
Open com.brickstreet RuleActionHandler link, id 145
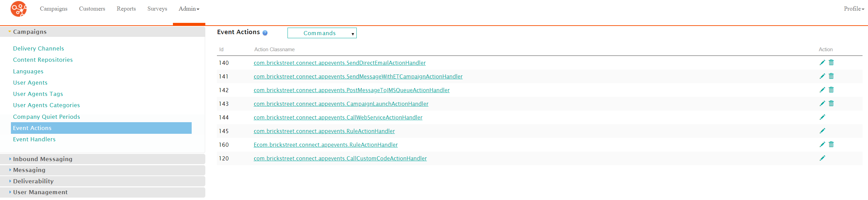(324, 131)
